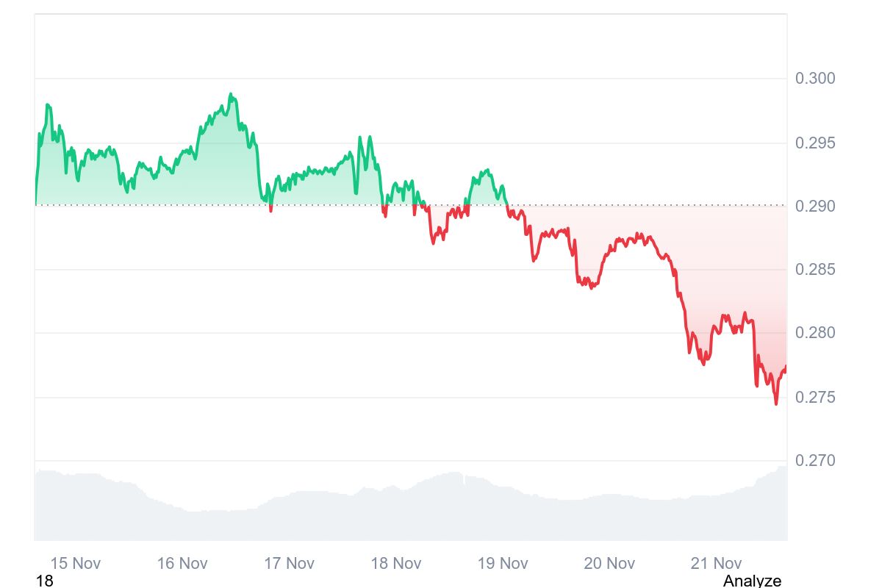Click the 0.275 price axis label
The width and height of the screenshot is (882, 588).
[x=815, y=398]
